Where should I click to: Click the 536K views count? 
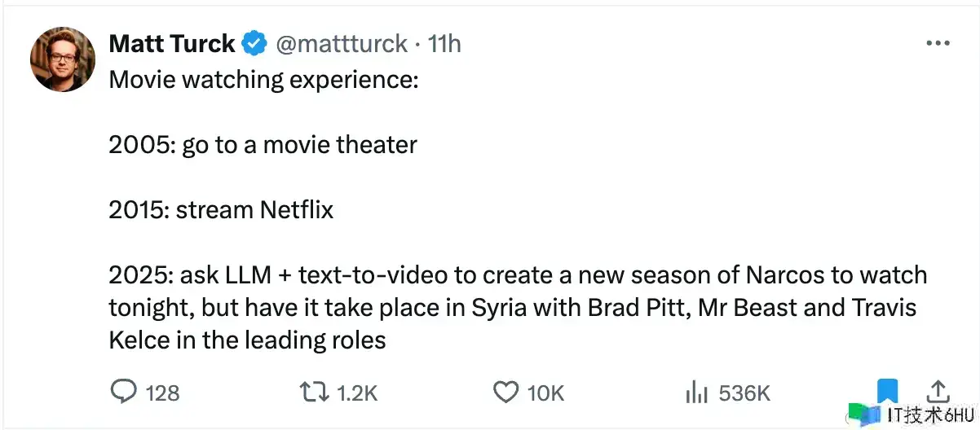[744, 393]
